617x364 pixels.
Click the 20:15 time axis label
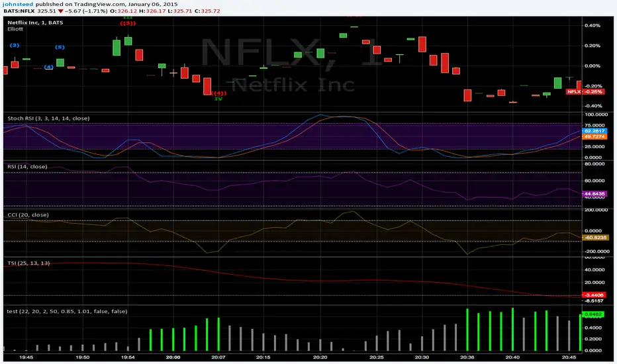pos(263,357)
